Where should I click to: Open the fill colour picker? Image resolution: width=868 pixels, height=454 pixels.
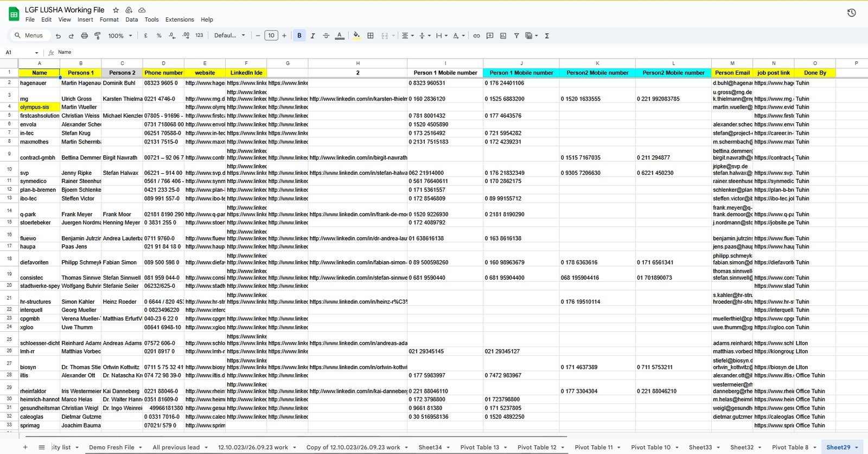click(x=356, y=36)
